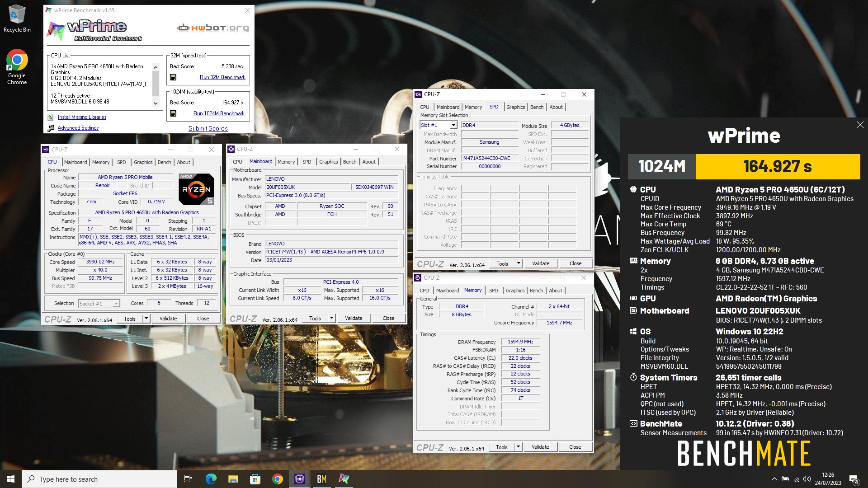Select SPD tab in Memory window
The image size is (868, 488).
(x=493, y=291)
